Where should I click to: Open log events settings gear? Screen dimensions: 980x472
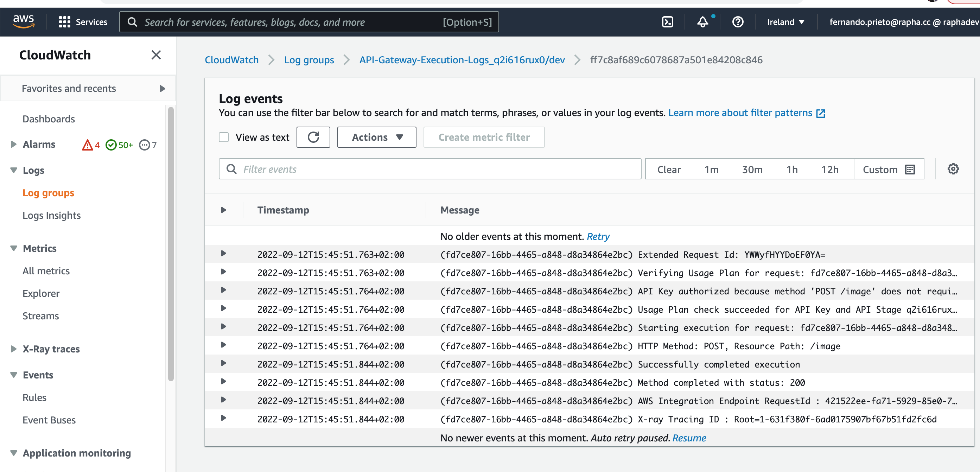click(953, 169)
